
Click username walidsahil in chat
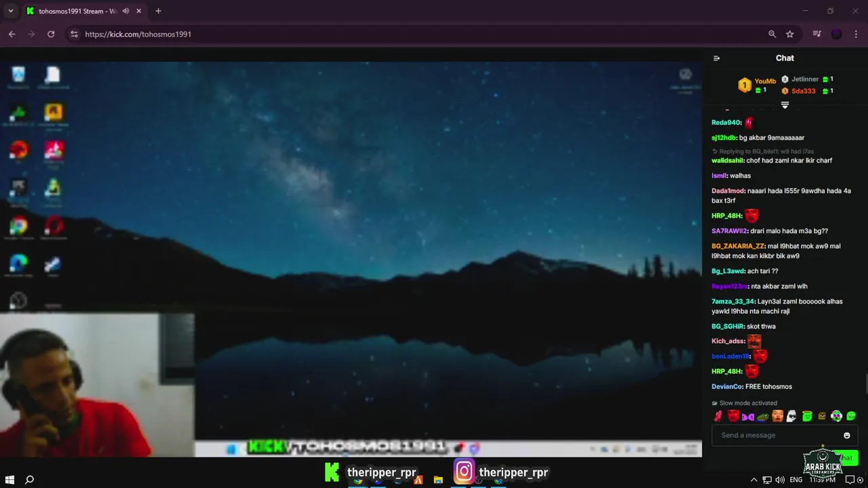728,161
